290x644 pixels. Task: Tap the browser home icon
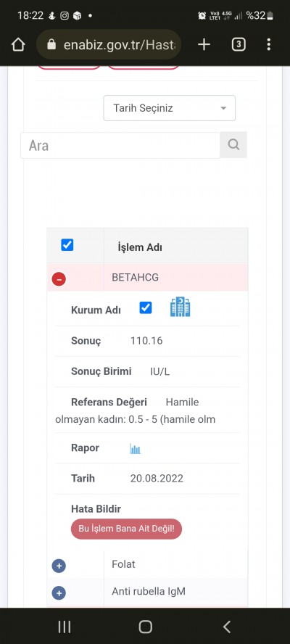coord(18,44)
